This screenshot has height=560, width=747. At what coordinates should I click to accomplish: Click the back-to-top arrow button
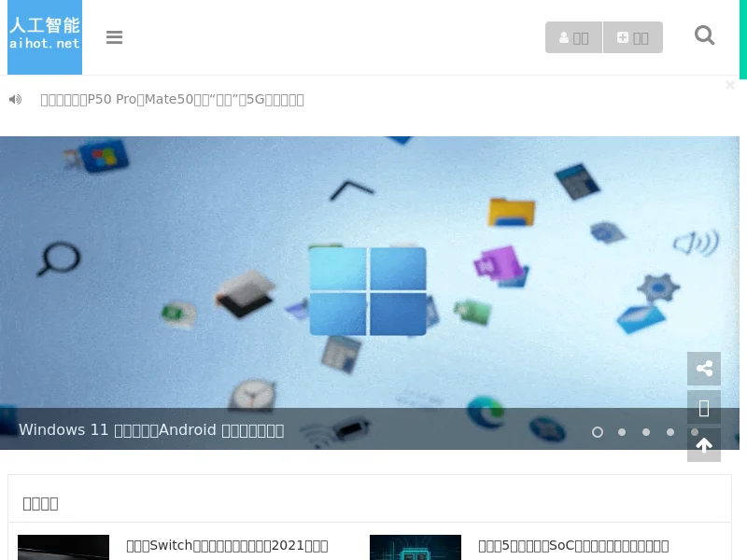(704, 445)
